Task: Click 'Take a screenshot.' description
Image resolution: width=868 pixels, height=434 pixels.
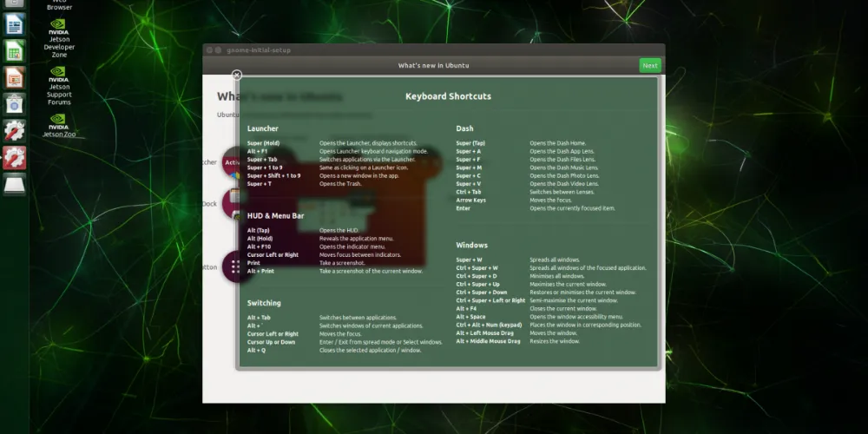Action: (x=341, y=263)
